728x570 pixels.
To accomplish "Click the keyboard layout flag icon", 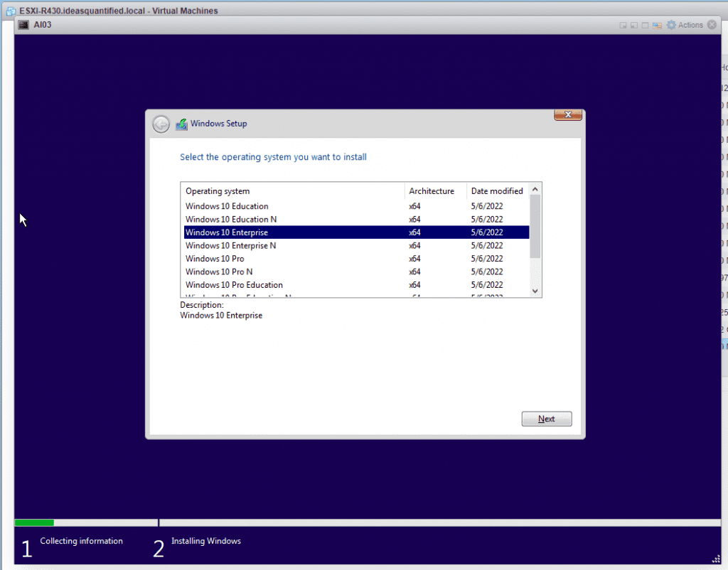I will [656, 26].
